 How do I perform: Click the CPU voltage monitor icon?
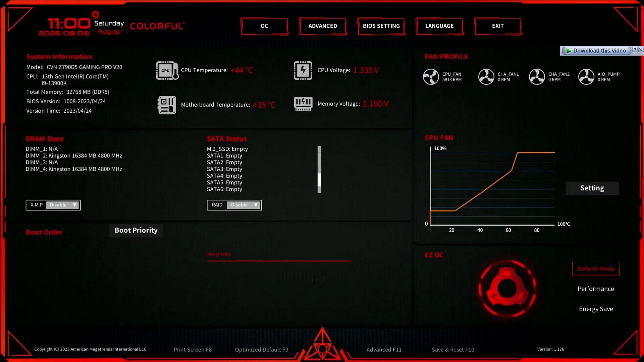[x=303, y=70]
